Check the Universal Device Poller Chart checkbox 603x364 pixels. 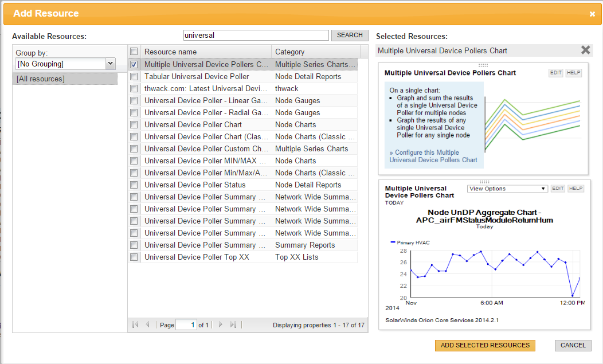134,124
